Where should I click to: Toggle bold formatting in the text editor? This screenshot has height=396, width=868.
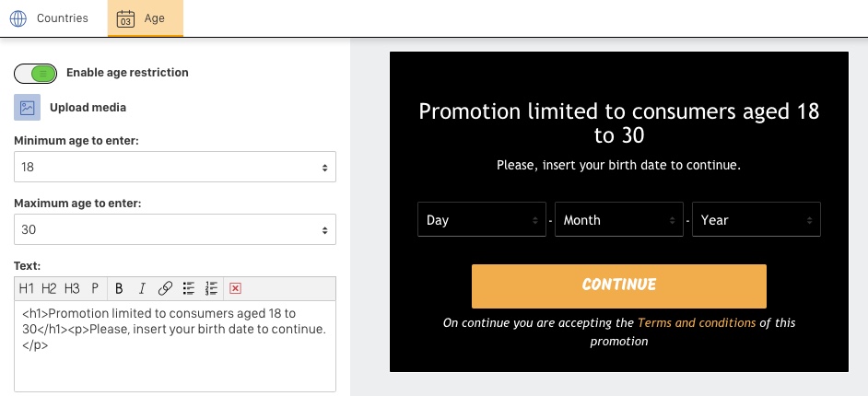click(119, 288)
